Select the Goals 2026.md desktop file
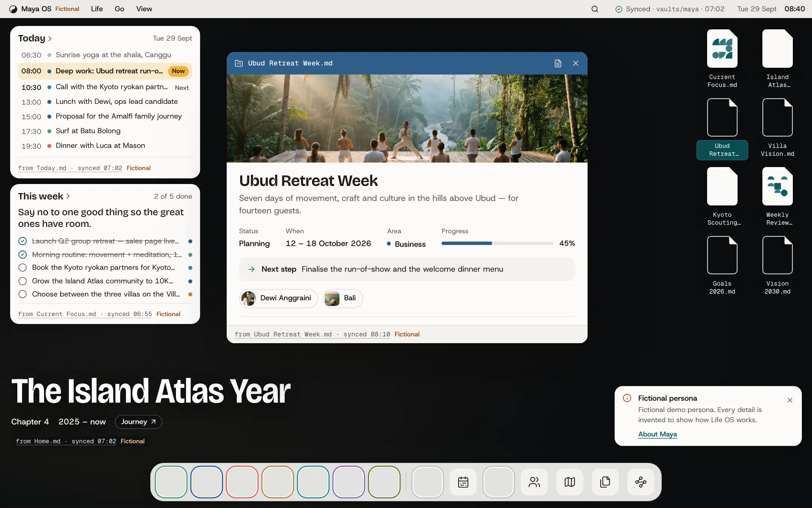Image resolution: width=812 pixels, height=508 pixels. (x=722, y=266)
